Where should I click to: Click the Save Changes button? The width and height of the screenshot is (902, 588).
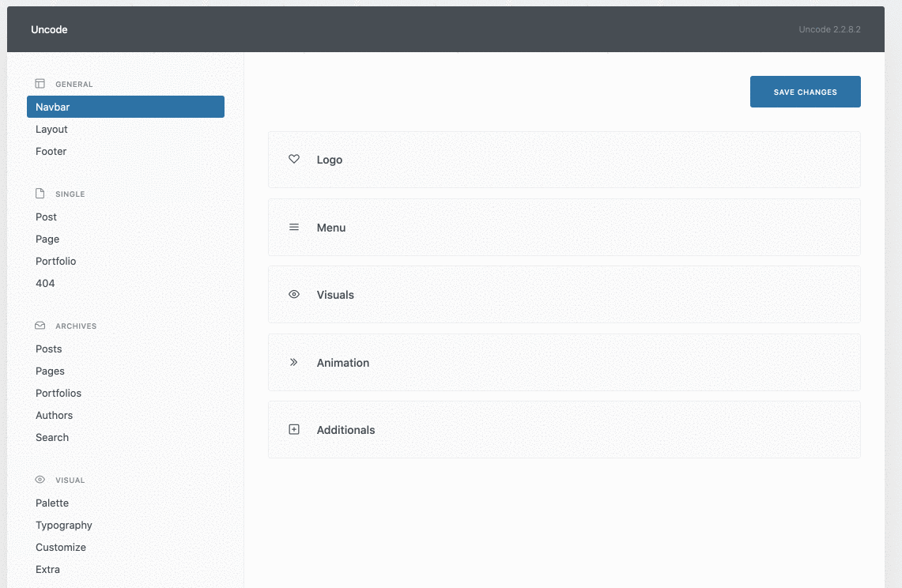(x=805, y=91)
